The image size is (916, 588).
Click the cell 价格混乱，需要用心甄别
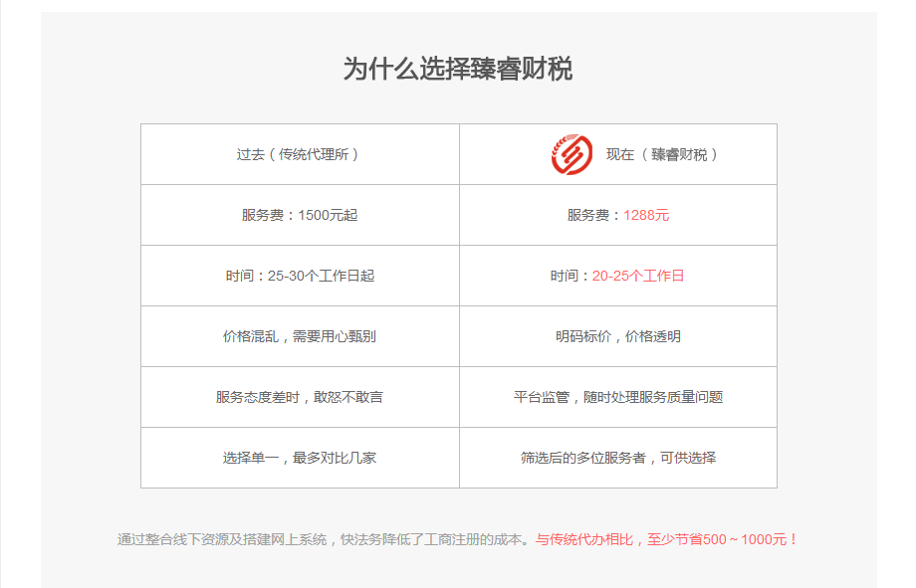301,336
